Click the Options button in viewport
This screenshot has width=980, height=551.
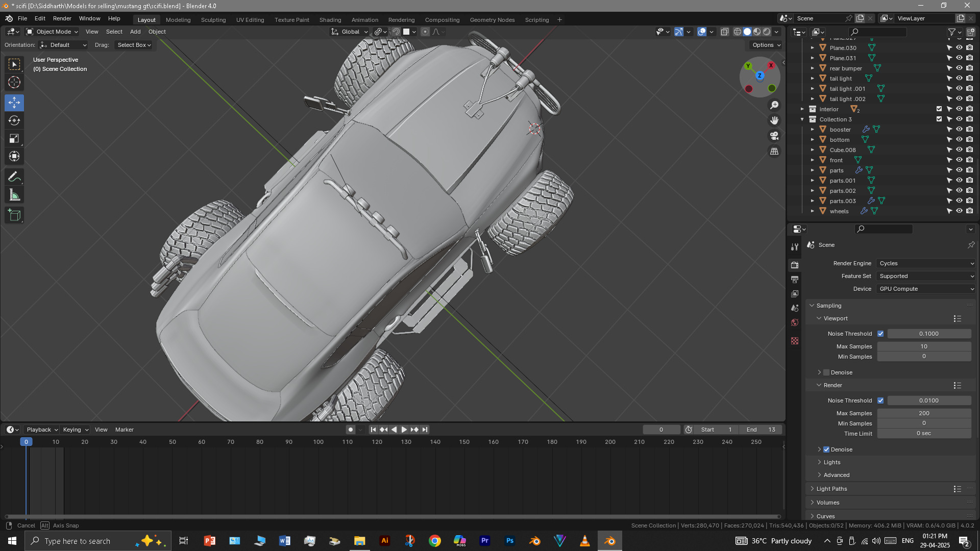point(766,45)
